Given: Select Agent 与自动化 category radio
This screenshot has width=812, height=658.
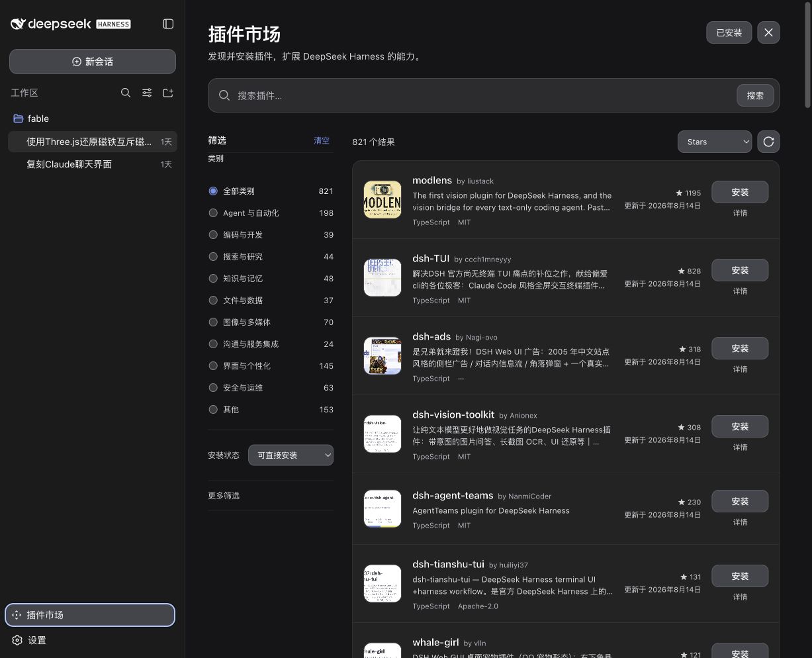Looking at the screenshot, I should 213,212.
